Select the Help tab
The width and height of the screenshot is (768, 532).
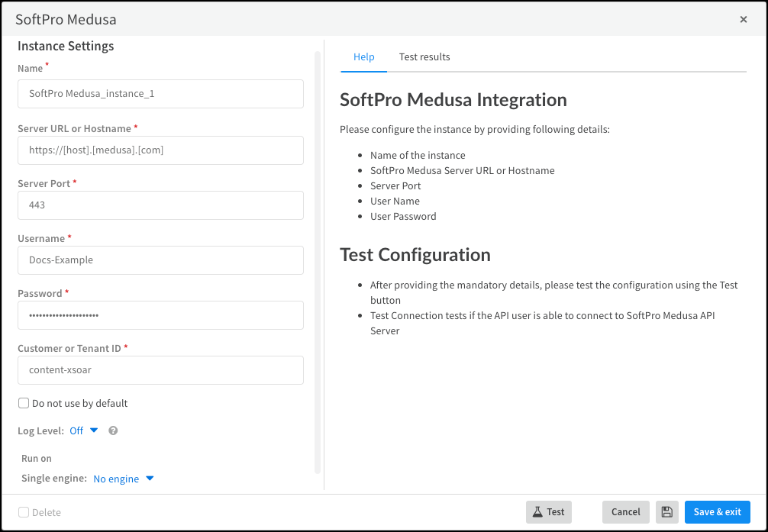pyautogui.click(x=364, y=57)
